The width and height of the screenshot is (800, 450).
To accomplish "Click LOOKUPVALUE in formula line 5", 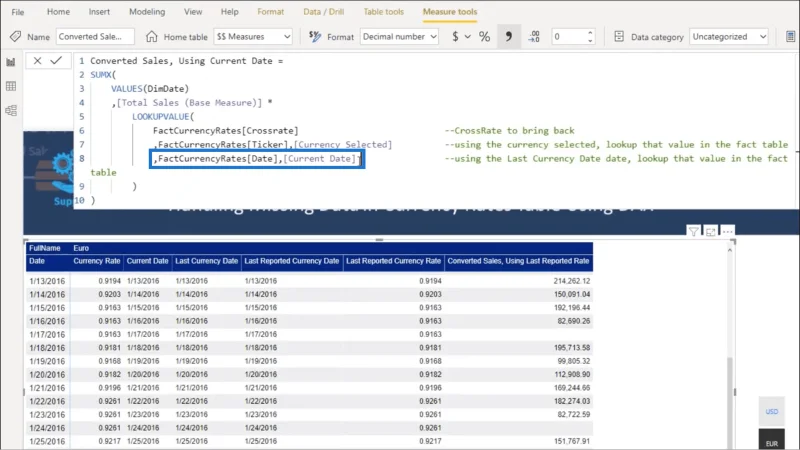I will (x=161, y=117).
